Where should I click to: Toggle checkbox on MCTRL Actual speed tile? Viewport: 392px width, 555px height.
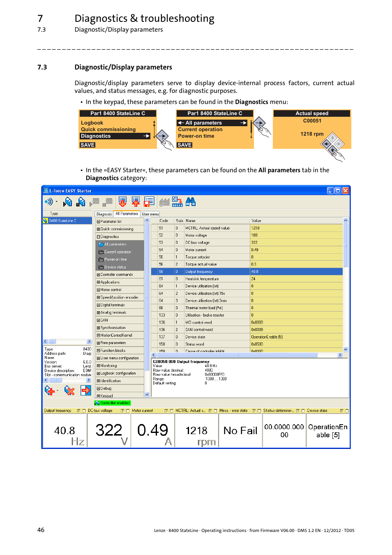215,411
